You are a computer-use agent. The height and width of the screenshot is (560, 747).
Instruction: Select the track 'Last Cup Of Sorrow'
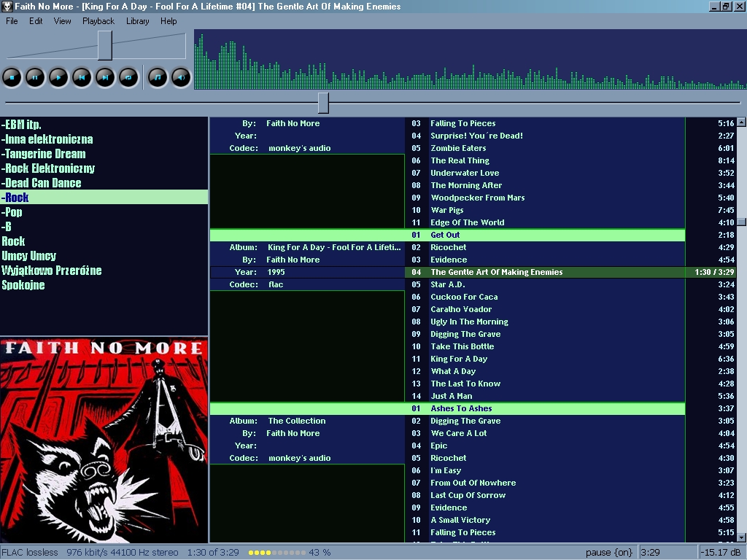coord(570,495)
